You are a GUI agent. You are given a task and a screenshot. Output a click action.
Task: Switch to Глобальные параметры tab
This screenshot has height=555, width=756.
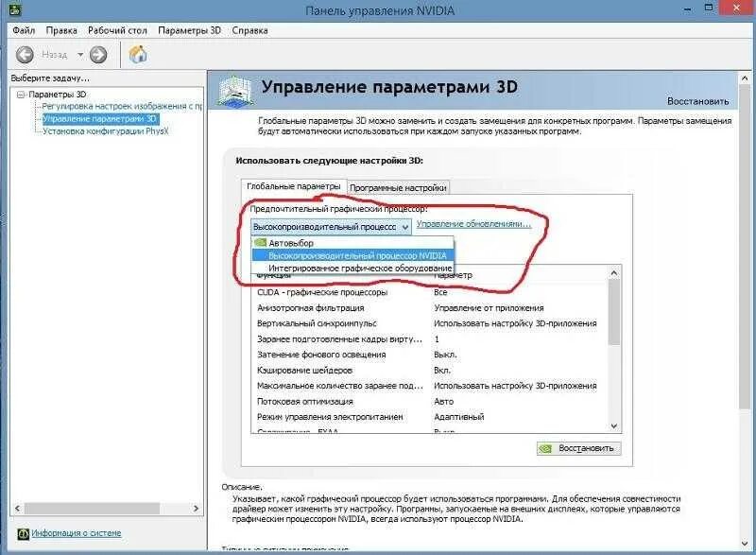[294, 186]
